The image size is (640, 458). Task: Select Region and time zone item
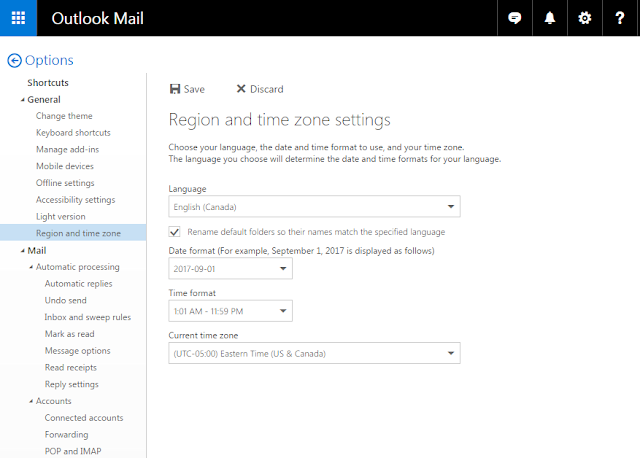73,233
